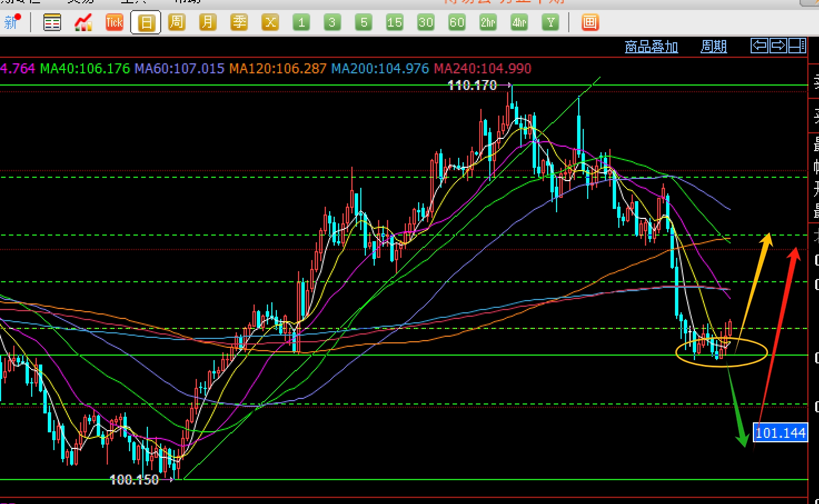Select quarterly 季 period icon

coord(239,23)
